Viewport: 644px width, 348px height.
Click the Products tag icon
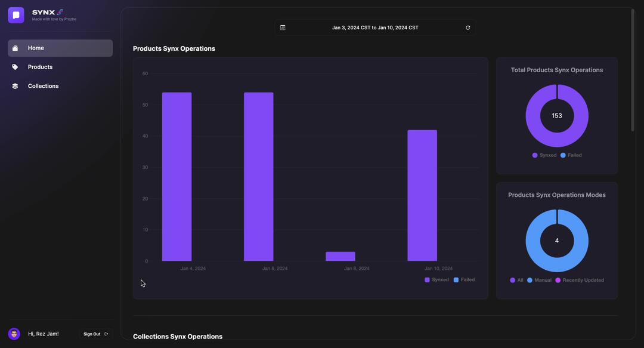coord(15,67)
